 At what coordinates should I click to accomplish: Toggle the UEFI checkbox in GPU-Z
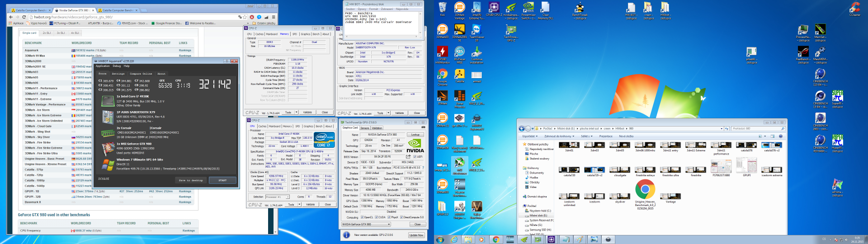point(415,157)
